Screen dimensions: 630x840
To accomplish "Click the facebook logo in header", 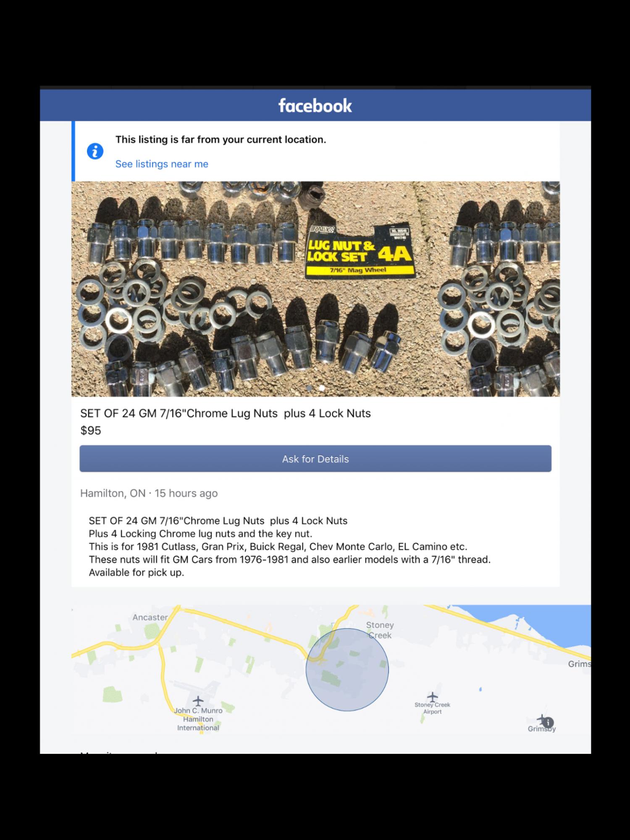I will click(315, 105).
